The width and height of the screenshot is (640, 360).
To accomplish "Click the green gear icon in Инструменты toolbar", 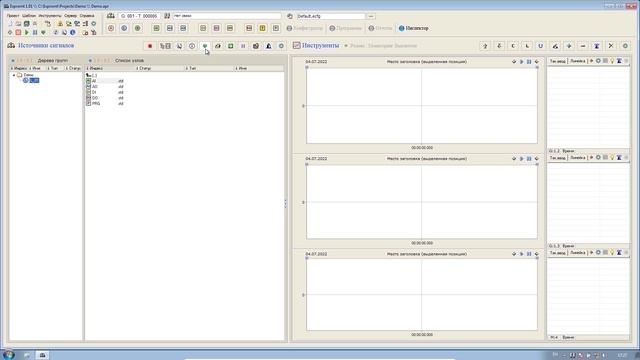I will (625, 46).
